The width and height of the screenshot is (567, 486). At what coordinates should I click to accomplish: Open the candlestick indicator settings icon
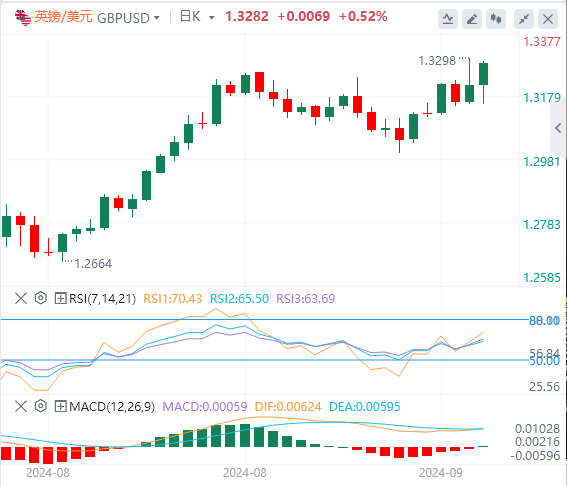coord(496,19)
